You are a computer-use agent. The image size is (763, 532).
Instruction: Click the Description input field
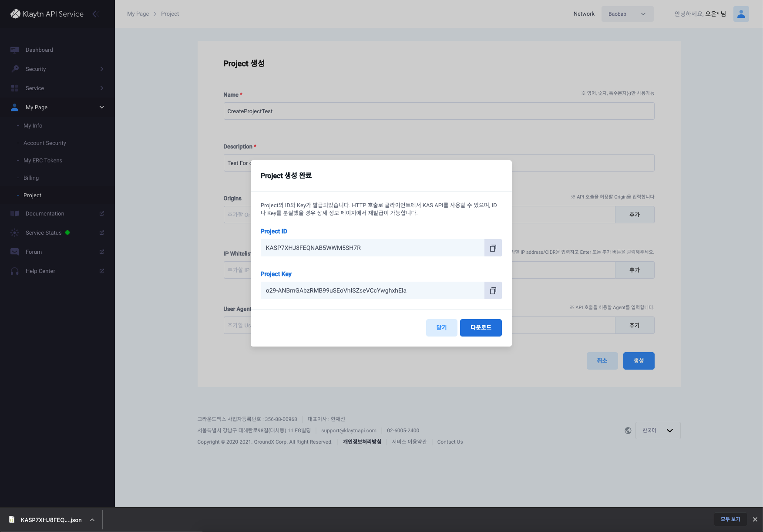click(439, 163)
